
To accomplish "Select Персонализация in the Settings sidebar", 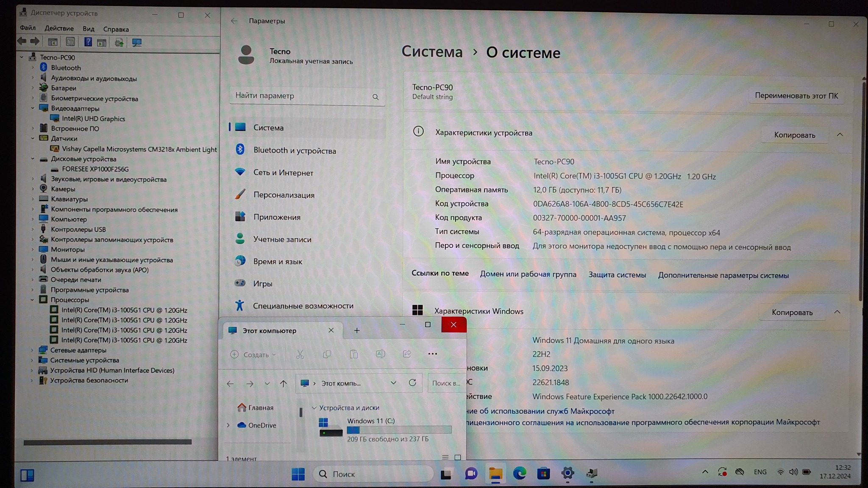I will (284, 195).
